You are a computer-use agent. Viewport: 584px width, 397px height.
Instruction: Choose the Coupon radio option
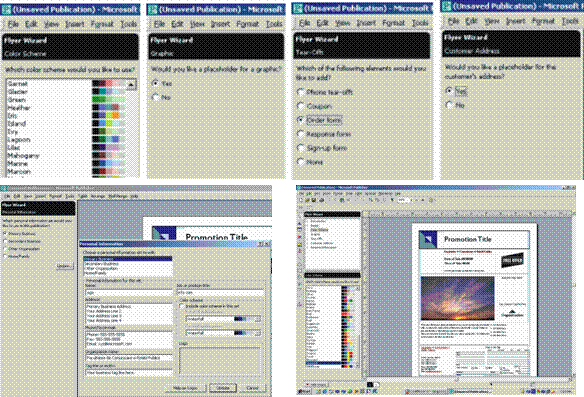click(x=301, y=106)
